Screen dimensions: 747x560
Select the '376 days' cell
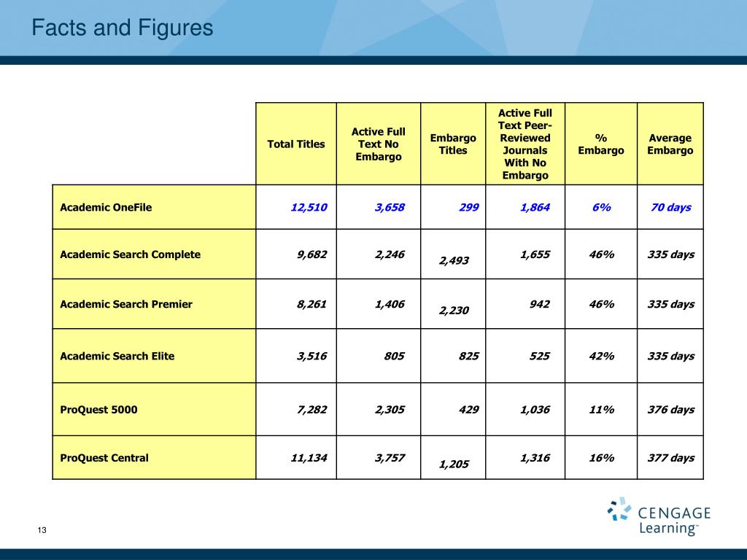pyautogui.click(x=671, y=410)
